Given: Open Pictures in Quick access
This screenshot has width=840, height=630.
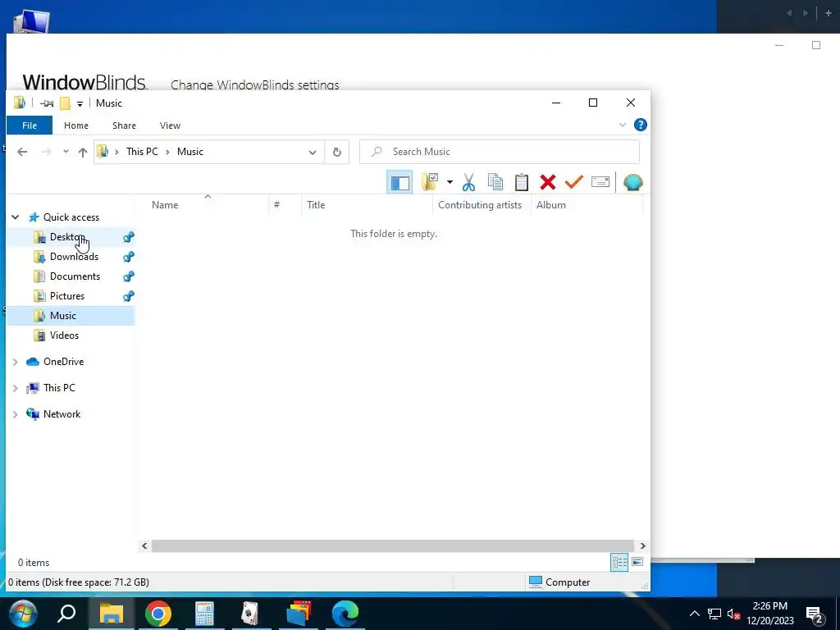Looking at the screenshot, I should (x=67, y=295).
